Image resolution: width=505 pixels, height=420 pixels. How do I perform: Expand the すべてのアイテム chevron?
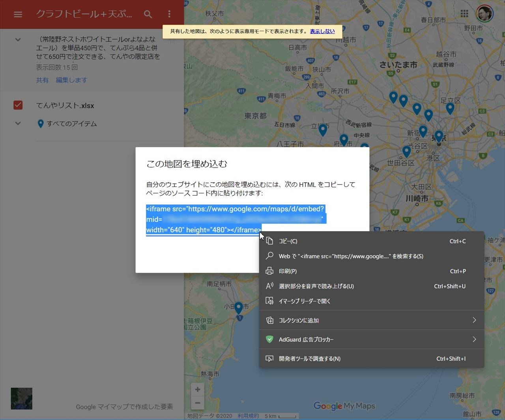18,123
